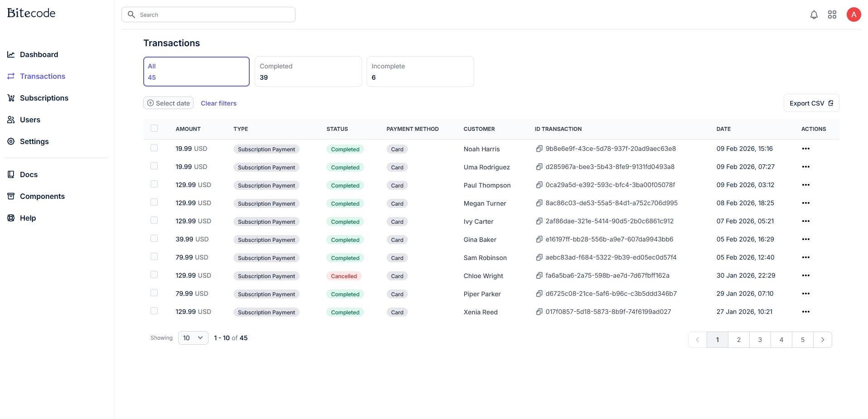
Task: Copy transaction ID for Chloe Wright
Action: click(539, 275)
